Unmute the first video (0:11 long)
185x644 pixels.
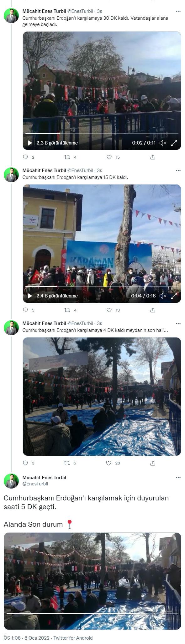(162, 143)
